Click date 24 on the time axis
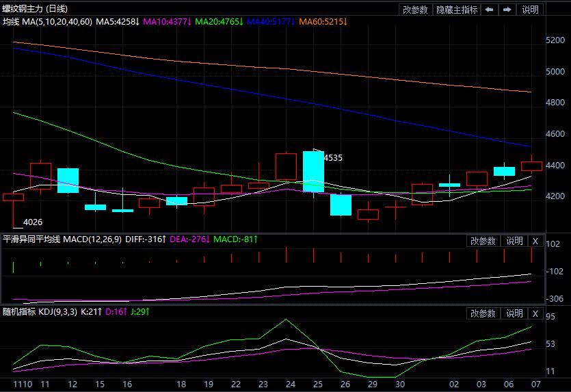The image size is (571, 392). [x=290, y=385]
